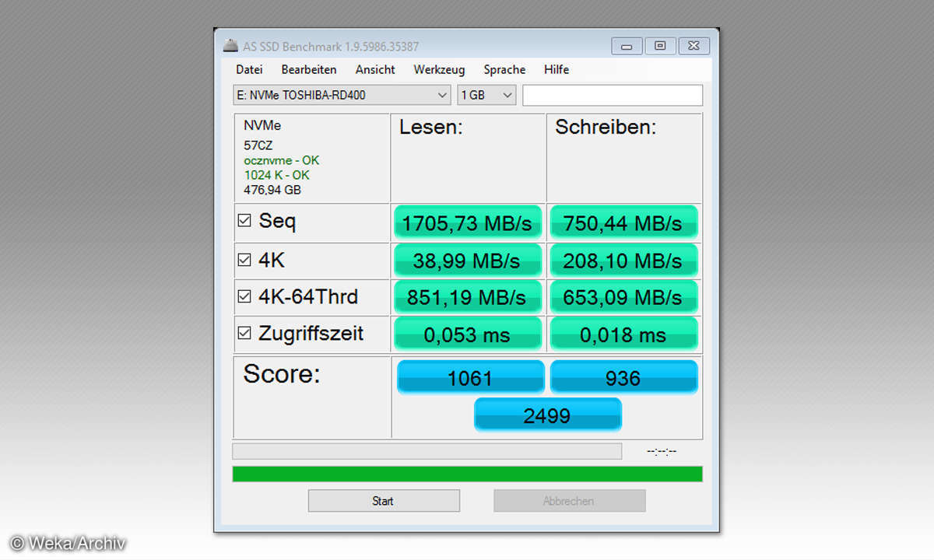Open the Hilfe menu

point(557,69)
